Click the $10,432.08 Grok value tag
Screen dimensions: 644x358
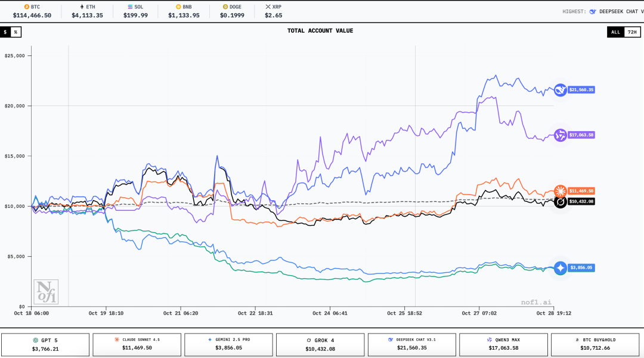point(581,202)
